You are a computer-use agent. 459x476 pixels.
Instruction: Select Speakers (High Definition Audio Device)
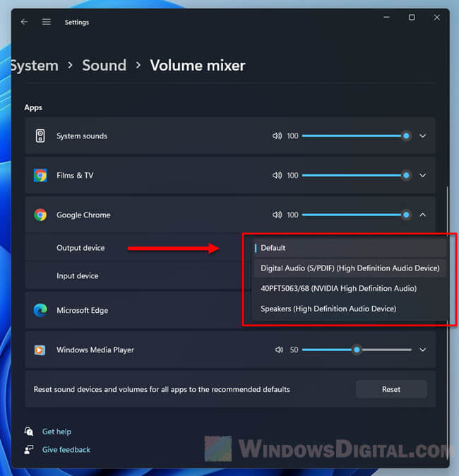coord(350,309)
